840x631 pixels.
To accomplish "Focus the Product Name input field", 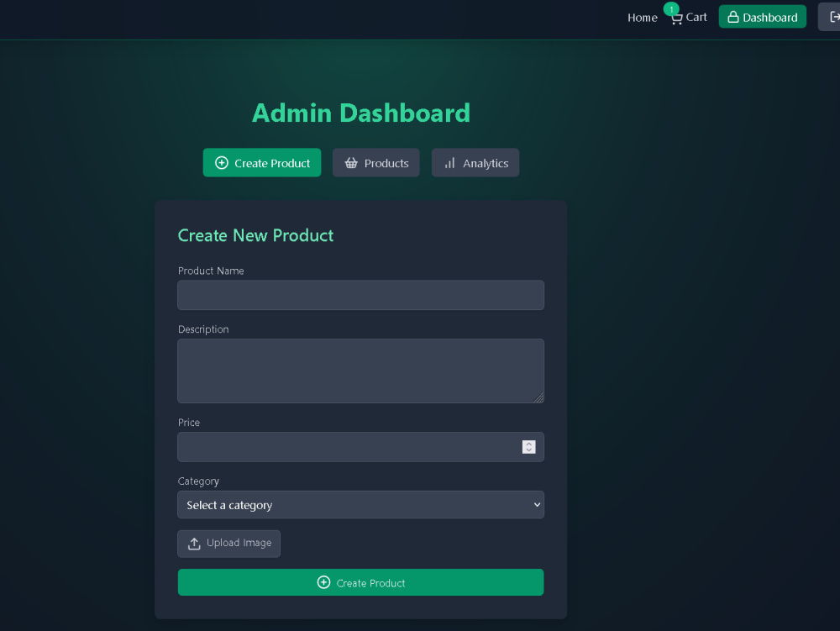I will click(x=360, y=295).
